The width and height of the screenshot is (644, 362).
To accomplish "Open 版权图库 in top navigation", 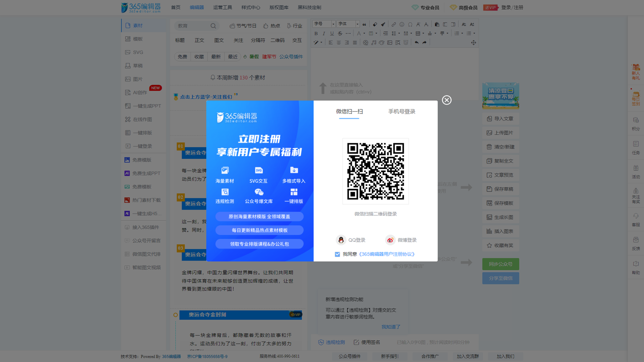I will 279,8.
